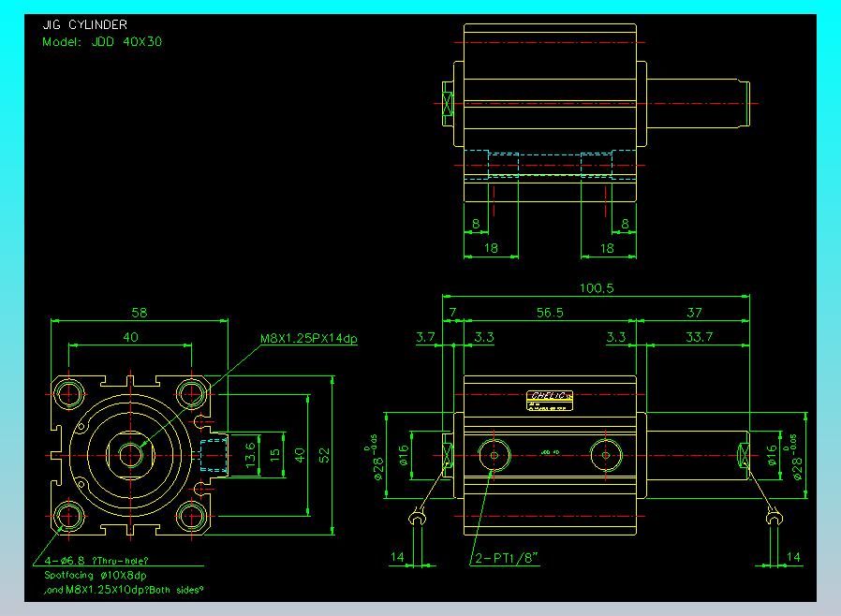Screen dimensions: 841x616
Task: Select the Spotfacing ø10X8dp note
Action: coord(95,575)
